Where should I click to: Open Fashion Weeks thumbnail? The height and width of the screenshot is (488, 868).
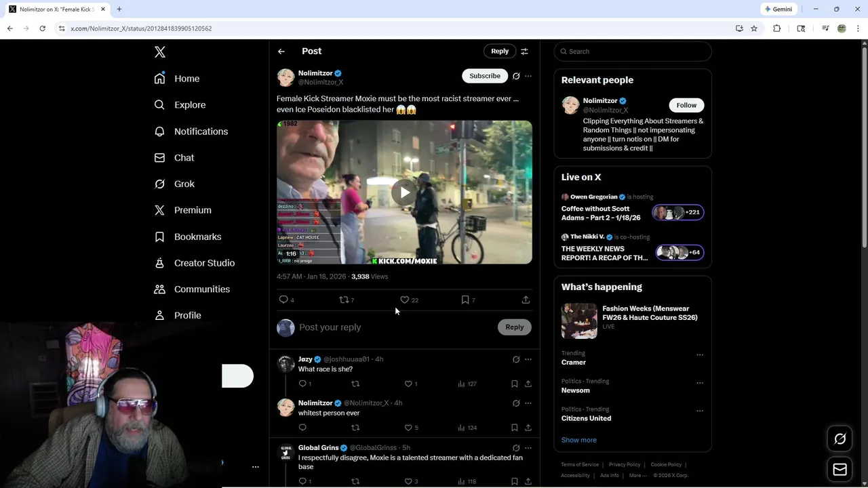(579, 321)
